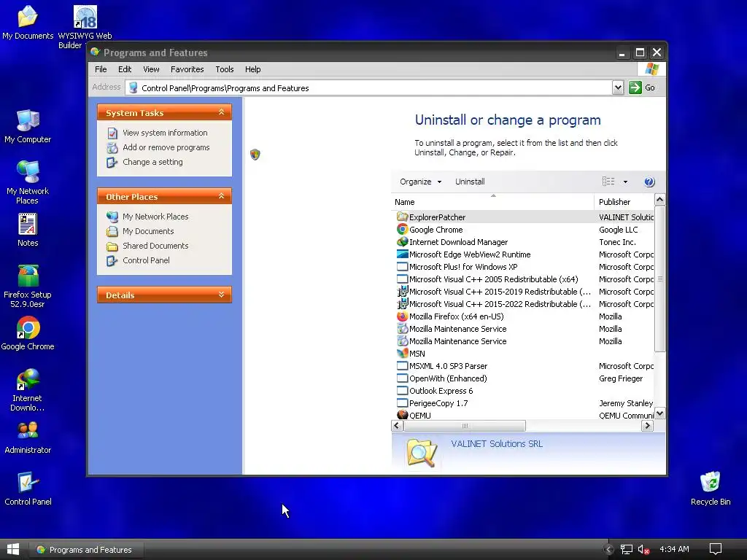Image resolution: width=747 pixels, height=560 pixels.
Task: Open My Computer desktop icon
Action: click(28, 127)
